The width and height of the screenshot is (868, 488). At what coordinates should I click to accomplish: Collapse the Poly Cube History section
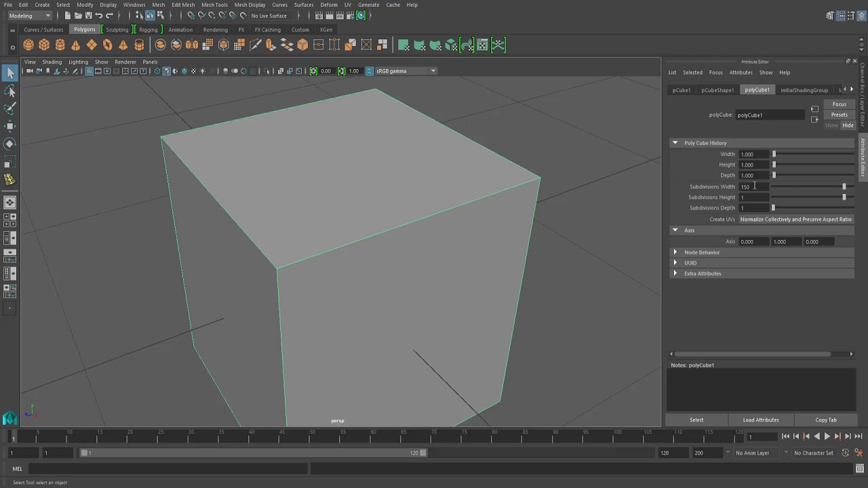pos(675,143)
